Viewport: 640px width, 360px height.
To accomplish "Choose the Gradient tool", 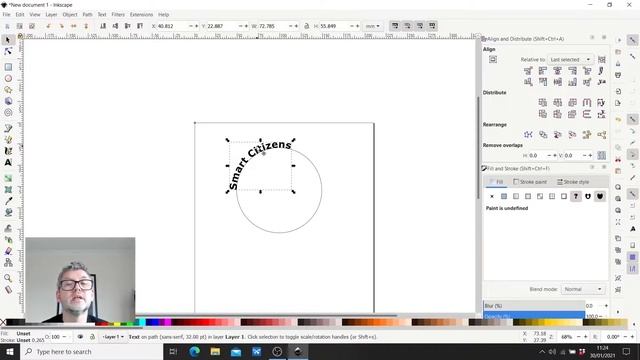I will pos(8,178).
